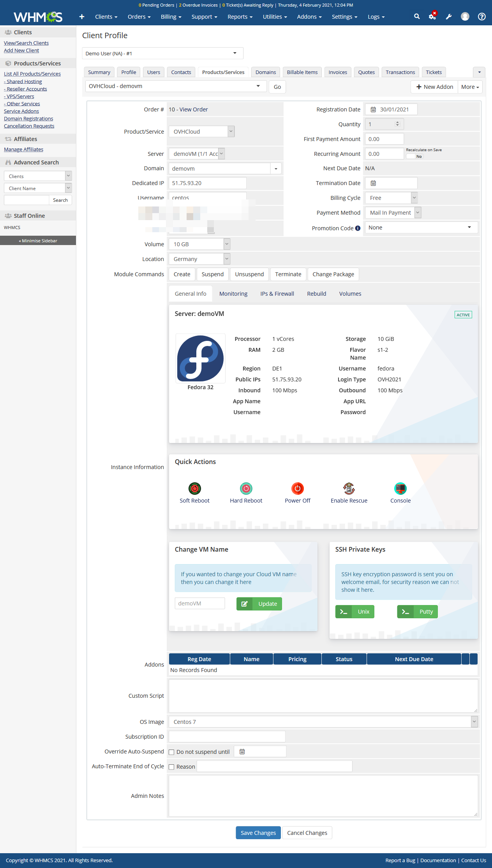The width and height of the screenshot is (492, 868).
Task: Switch to the IPs & Firewall tab
Action: click(277, 294)
